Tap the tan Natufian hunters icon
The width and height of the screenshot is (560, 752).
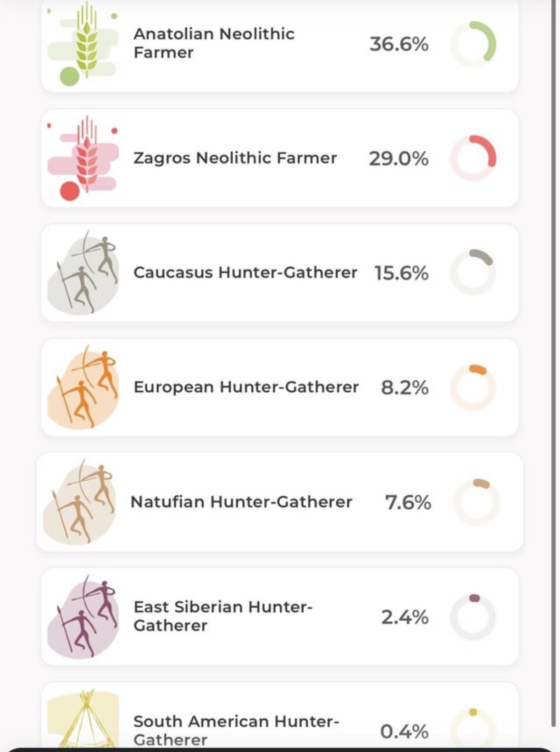tap(79, 501)
